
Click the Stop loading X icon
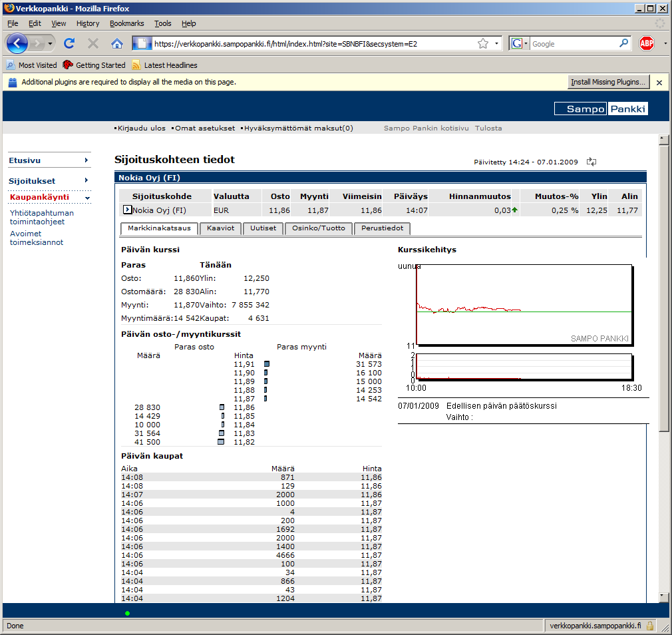93,43
